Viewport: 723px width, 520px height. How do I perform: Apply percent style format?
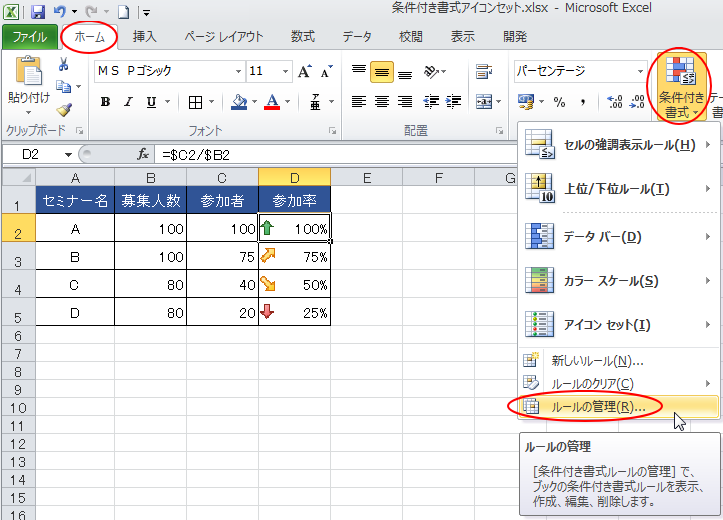point(559,102)
